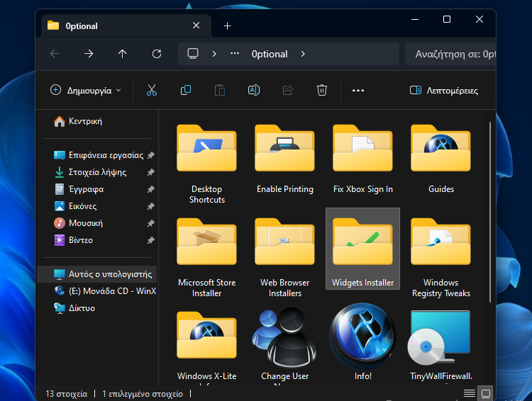Select the Microsoft Store Installer folder
Viewport: 532px width, 401px height.
[206, 257]
